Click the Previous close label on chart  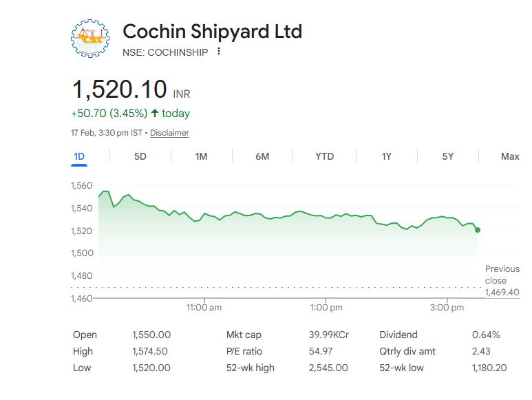(502, 275)
